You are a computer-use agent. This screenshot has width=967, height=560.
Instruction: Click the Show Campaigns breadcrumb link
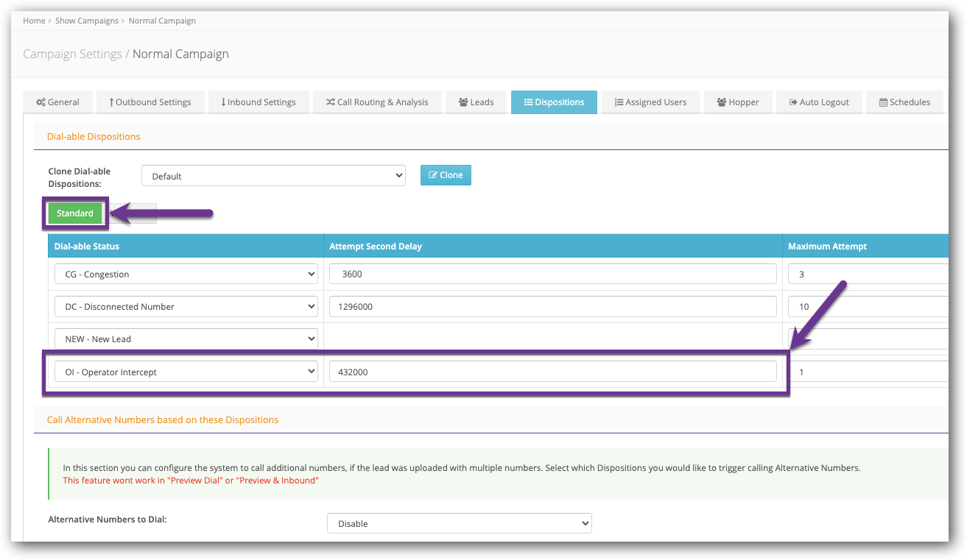[87, 21]
